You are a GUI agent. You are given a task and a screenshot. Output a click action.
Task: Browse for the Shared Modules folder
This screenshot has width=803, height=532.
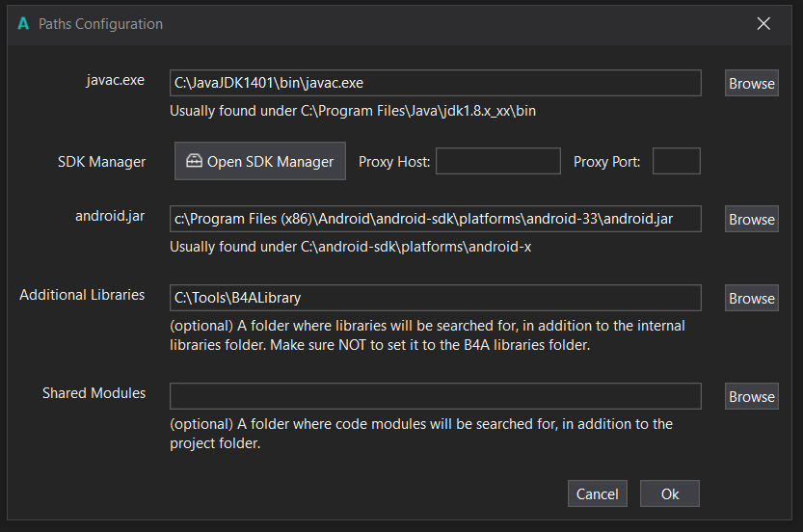coord(751,397)
